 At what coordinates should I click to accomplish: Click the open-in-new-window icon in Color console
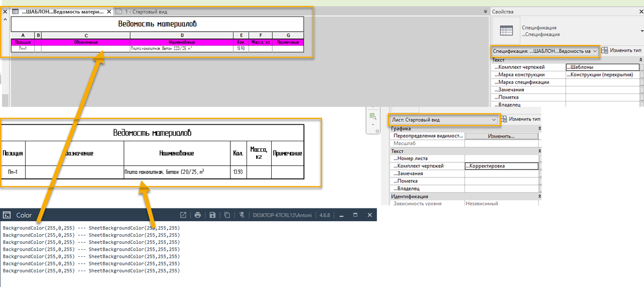click(183, 215)
